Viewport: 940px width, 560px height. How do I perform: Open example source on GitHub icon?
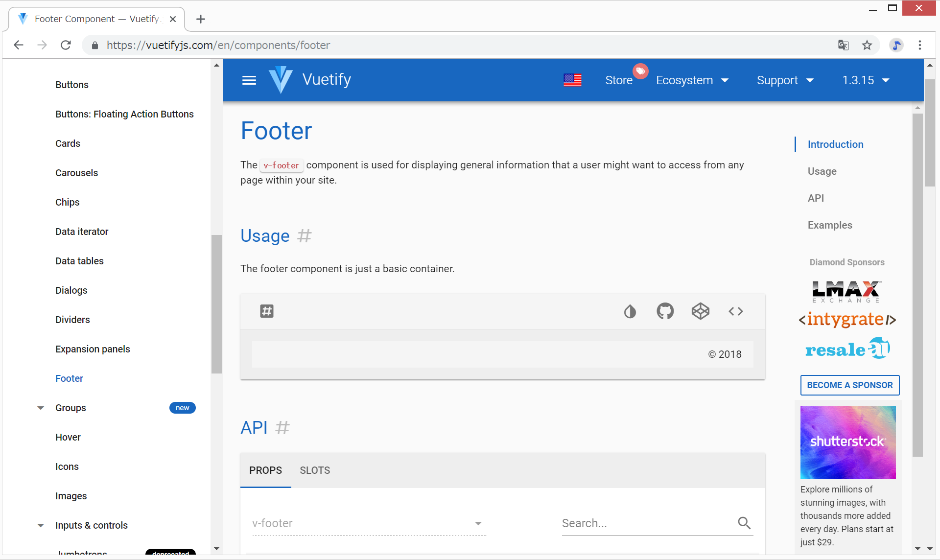tap(665, 311)
